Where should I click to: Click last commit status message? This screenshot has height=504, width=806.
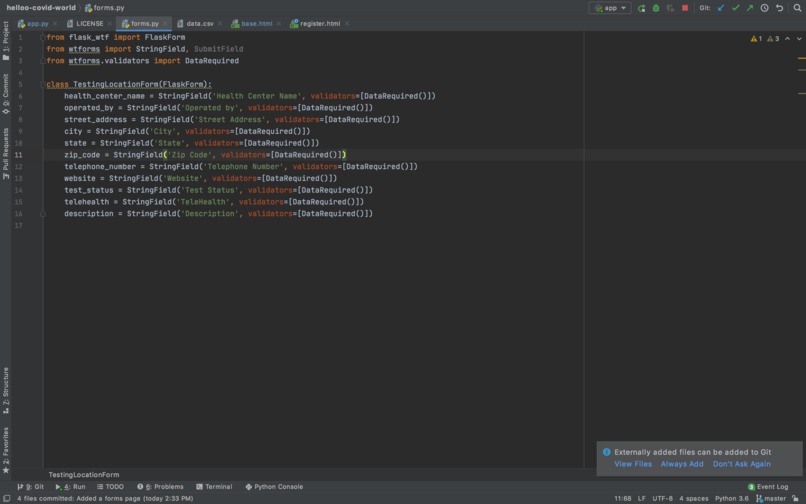click(105, 498)
